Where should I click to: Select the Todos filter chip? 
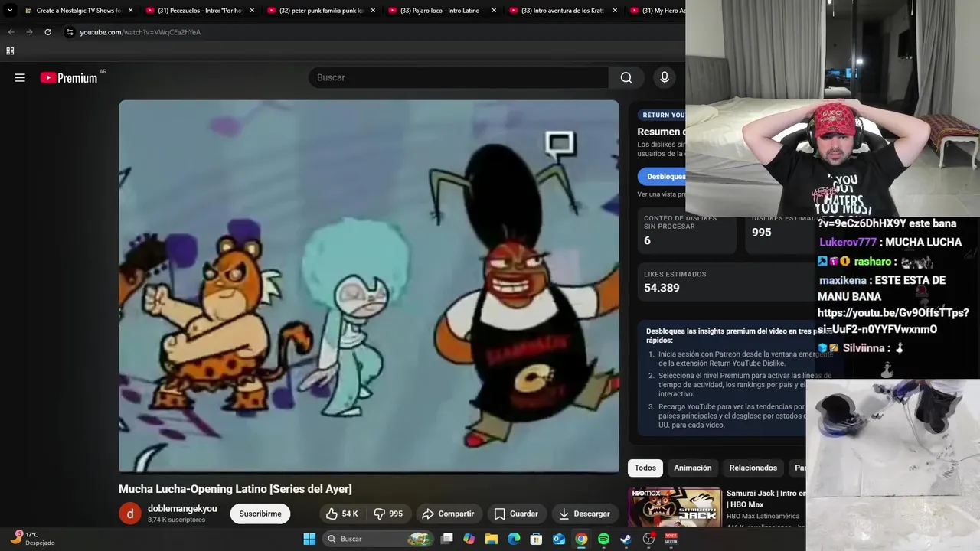[645, 468]
